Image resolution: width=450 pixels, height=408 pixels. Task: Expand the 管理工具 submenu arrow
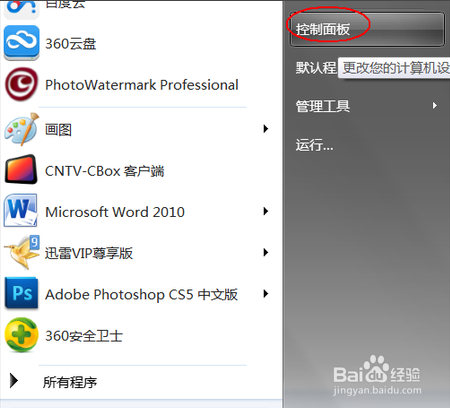434,106
